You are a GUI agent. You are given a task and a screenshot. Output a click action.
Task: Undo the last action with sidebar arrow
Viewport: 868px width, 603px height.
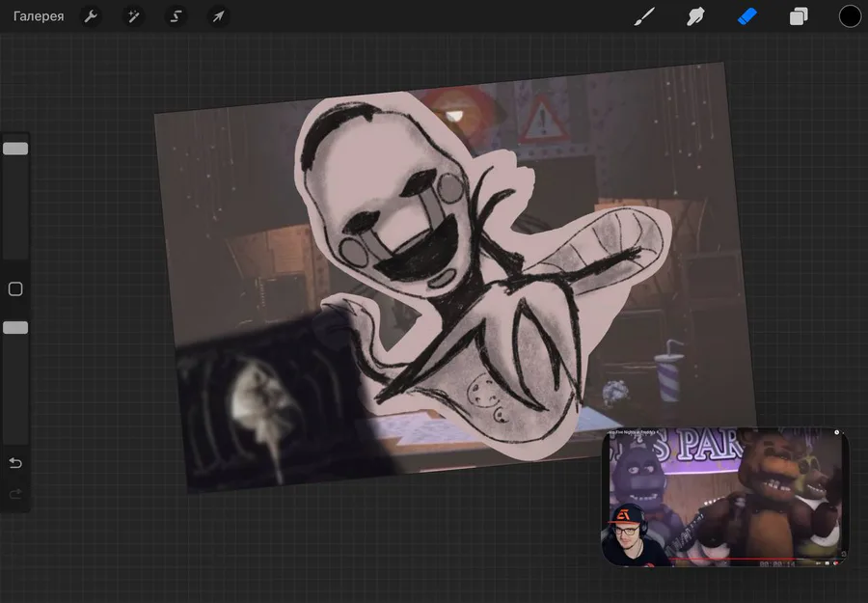(15, 463)
